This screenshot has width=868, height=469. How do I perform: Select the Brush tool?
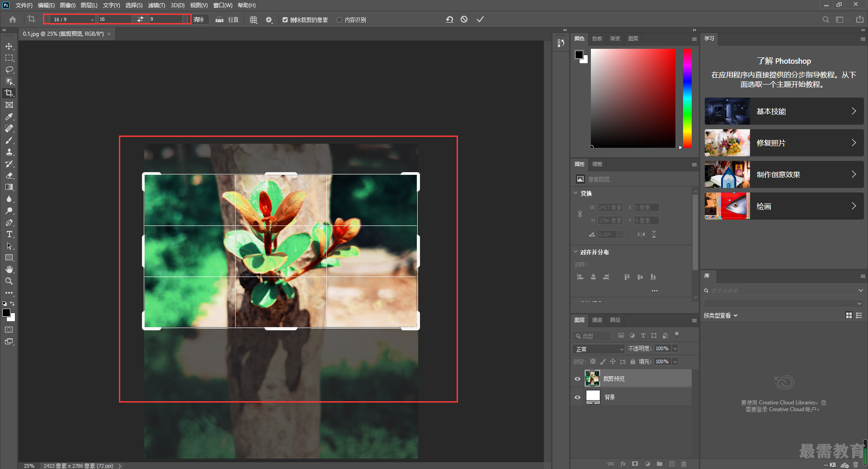9,140
